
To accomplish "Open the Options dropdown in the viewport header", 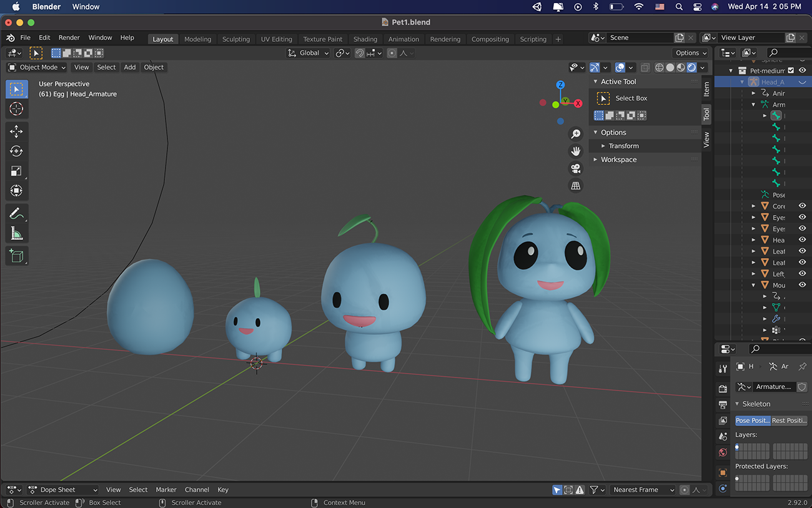I will (x=691, y=53).
